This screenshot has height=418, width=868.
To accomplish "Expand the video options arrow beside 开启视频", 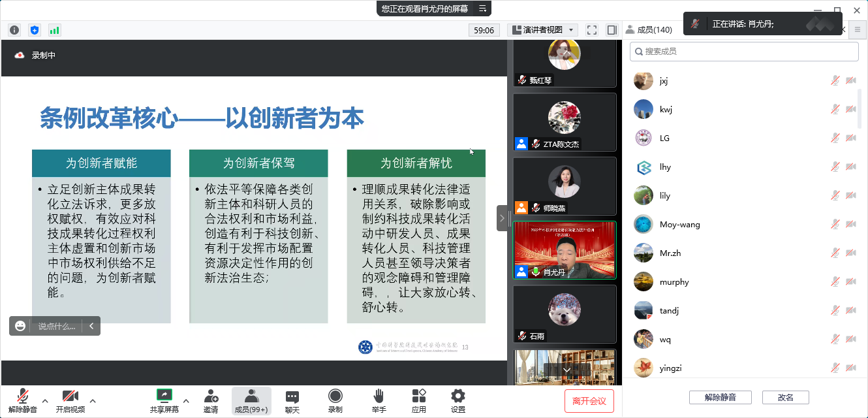I will click(x=93, y=400).
